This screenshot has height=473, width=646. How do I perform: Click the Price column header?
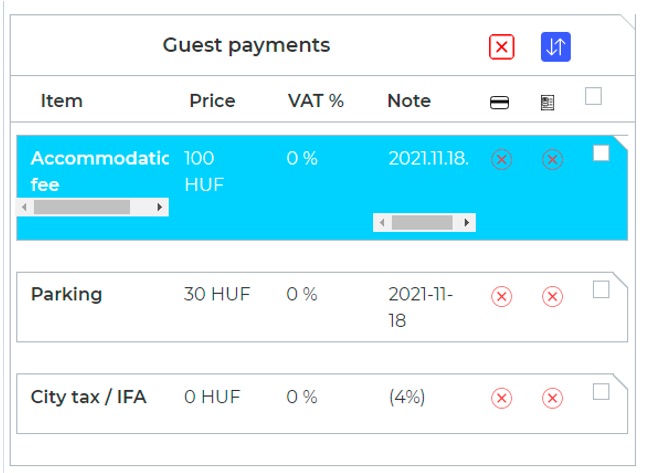[x=212, y=101]
